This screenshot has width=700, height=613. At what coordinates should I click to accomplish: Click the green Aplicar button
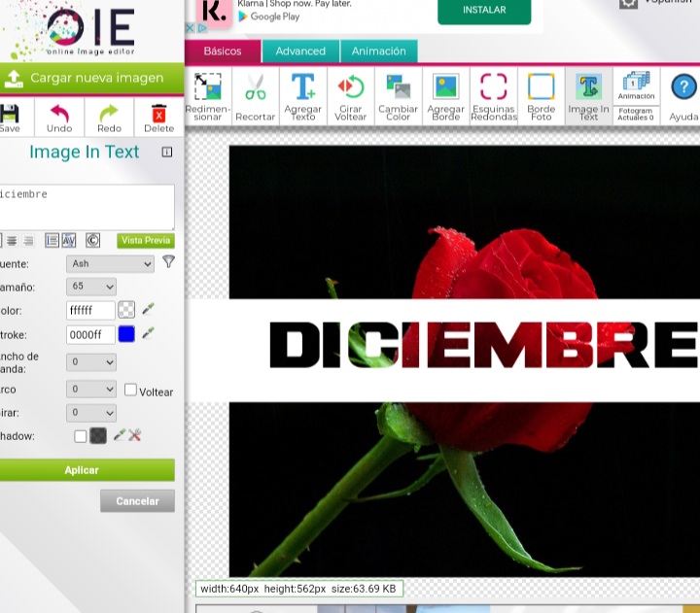83,470
